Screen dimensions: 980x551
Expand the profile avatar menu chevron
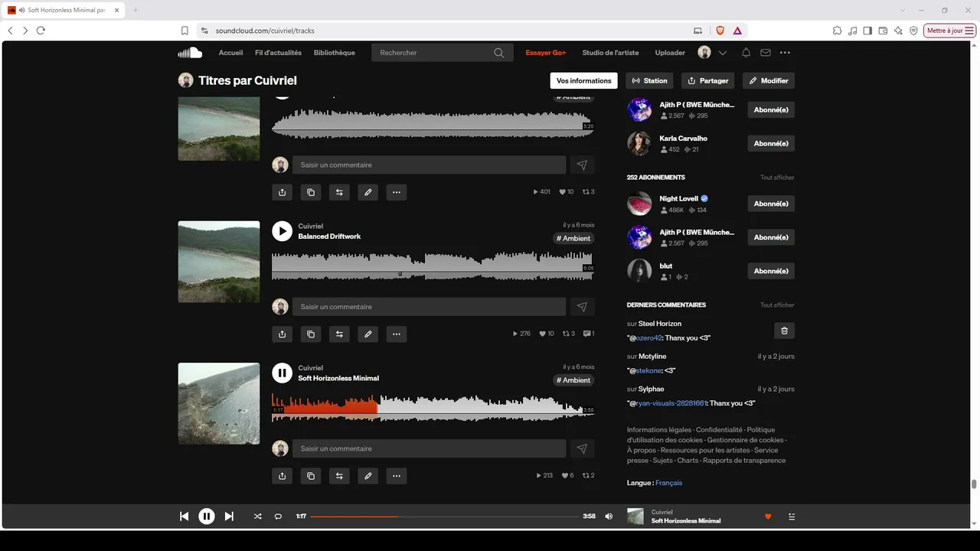click(x=723, y=53)
